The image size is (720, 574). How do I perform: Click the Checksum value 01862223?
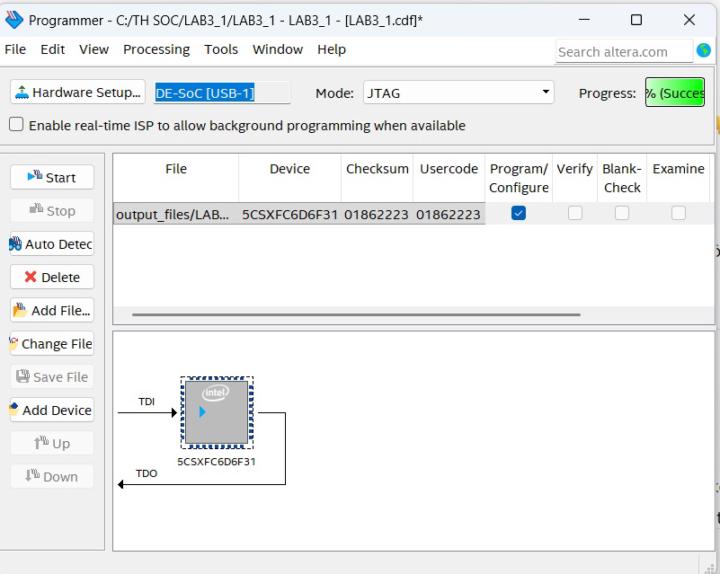376,214
